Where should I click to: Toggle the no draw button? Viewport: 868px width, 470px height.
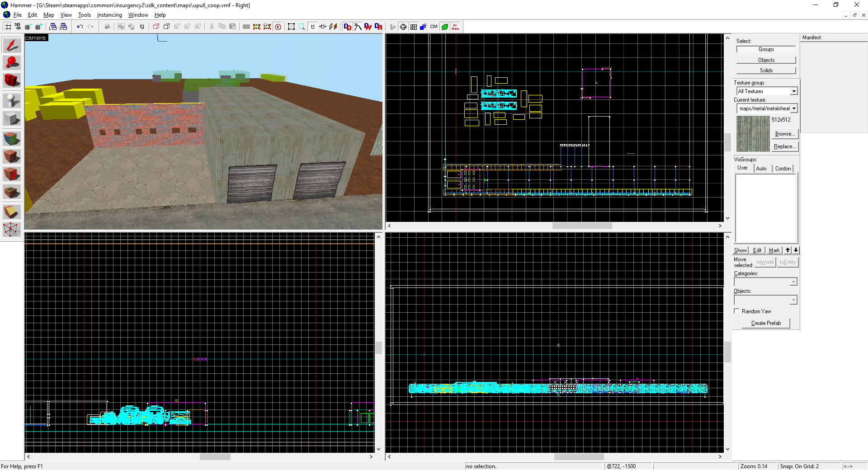(x=455, y=27)
